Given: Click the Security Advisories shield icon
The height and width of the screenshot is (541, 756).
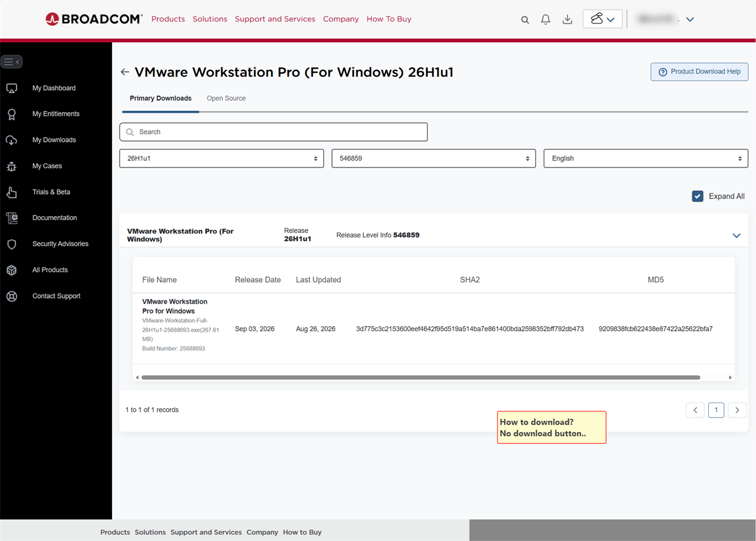Looking at the screenshot, I should 11,244.
